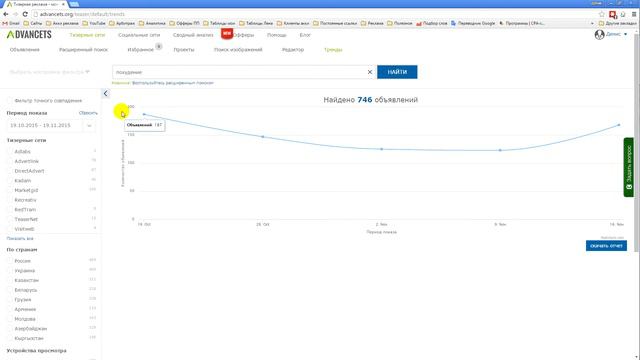Screen dimensions: 640x360
Task: Click the red extension icon in toolbar
Action: pyautogui.click(x=613, y=14)
